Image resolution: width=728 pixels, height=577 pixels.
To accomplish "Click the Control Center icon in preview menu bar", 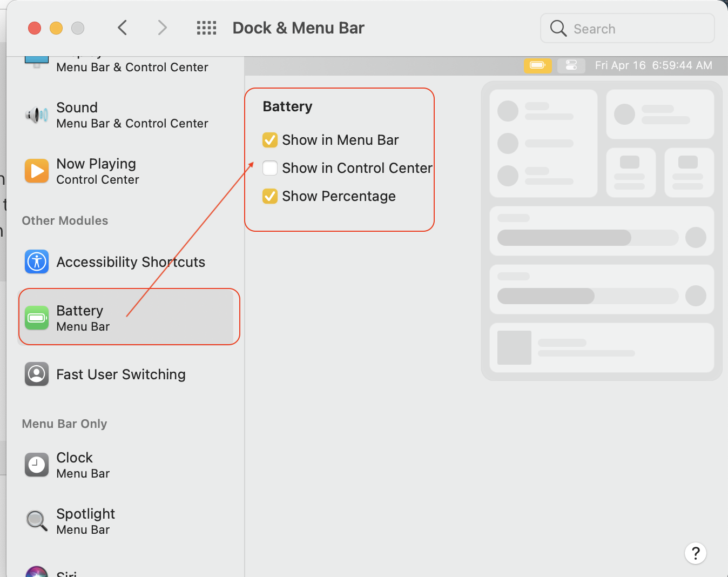I will click(x=571, y=65).
